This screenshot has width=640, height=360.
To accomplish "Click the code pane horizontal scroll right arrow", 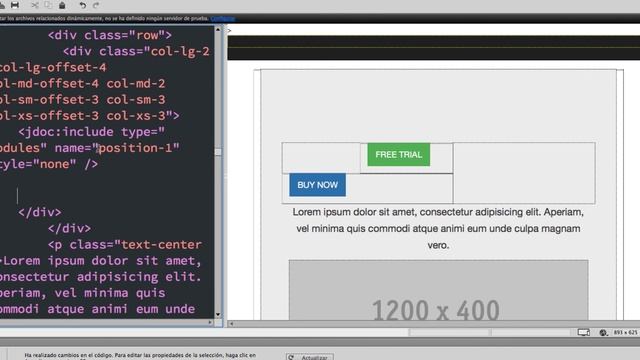I will tap(210, 322).
